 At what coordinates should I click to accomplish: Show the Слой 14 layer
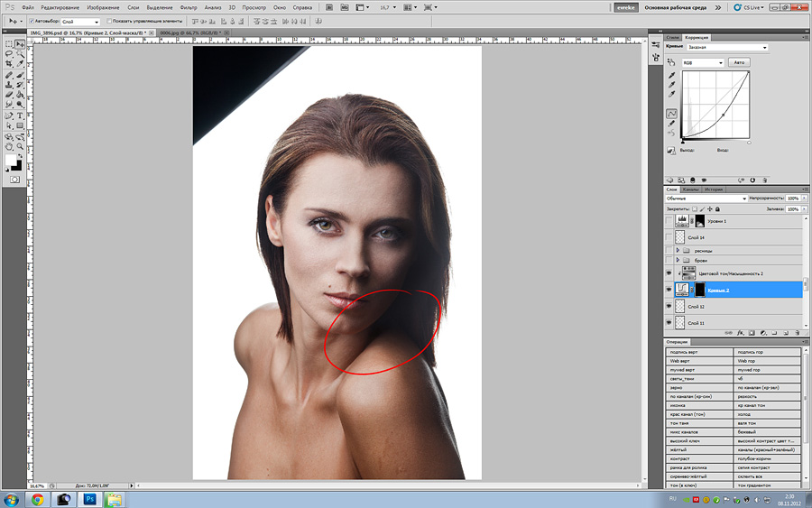coord(669,237)
